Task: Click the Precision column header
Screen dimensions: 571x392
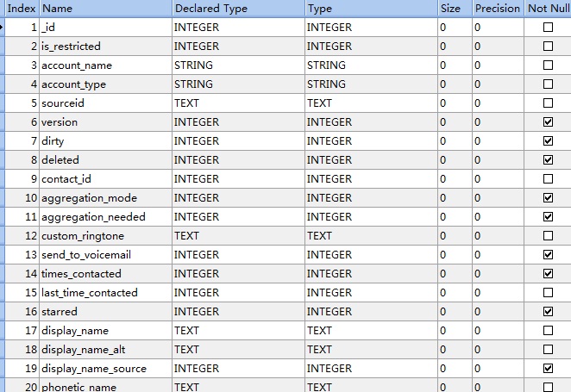Action: pyautogui.click(x=498, y=9)
